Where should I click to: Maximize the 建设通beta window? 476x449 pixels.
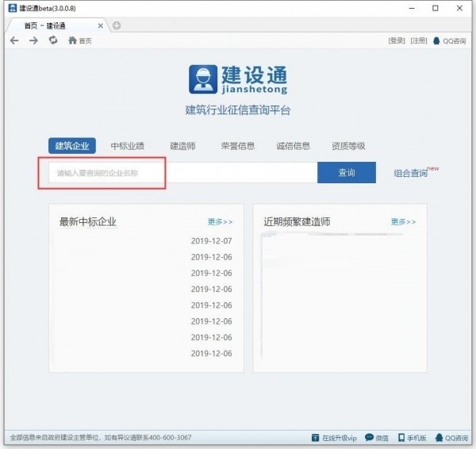436,8
